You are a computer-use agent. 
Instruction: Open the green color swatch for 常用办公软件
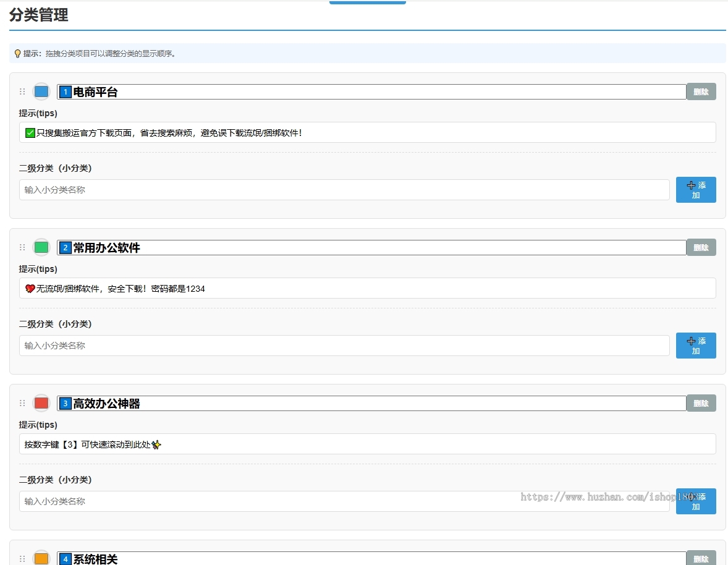click(41, 247)
